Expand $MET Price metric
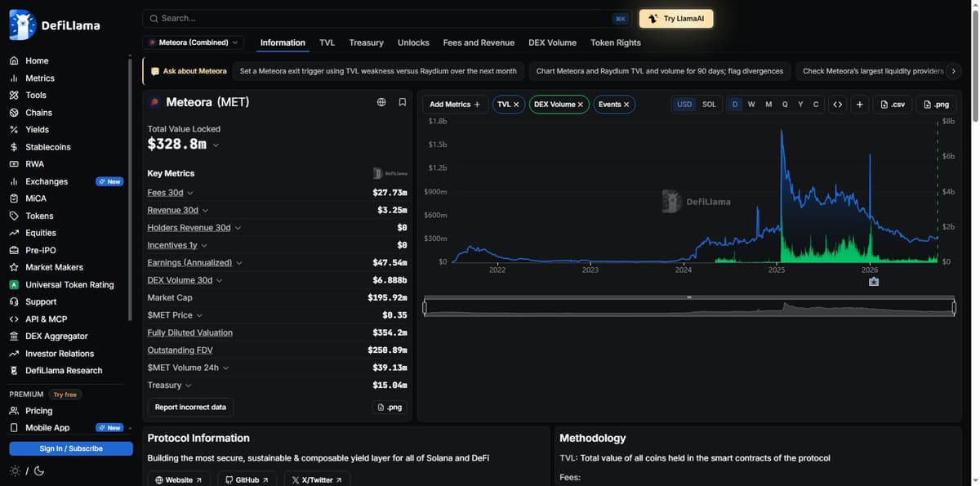The width and height of the screenshot is (980, 486). pyautogui.click(x=199, y=315)
